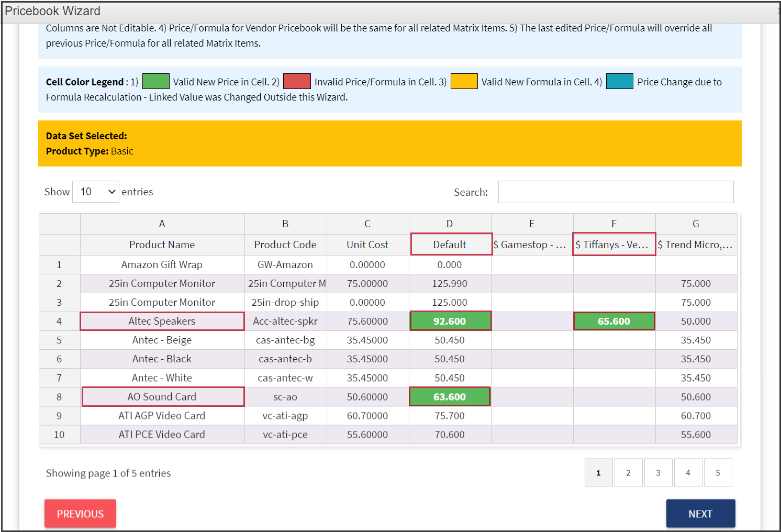Select the green 63.600 Default cell
This screenshot has width=781, height=532.
(x=450, y=396)
